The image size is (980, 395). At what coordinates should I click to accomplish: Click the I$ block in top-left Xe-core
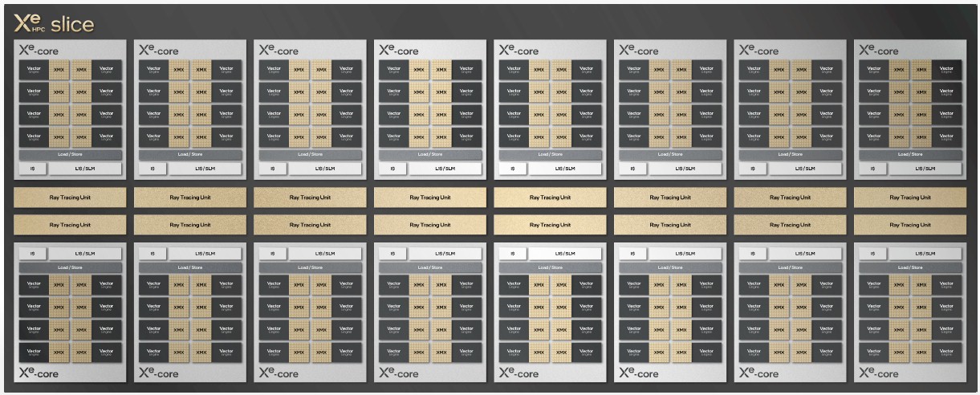tap(32, 169)
